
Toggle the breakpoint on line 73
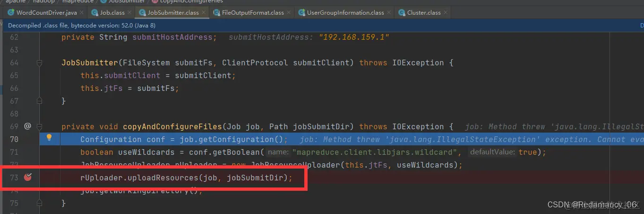coord(27,177)
